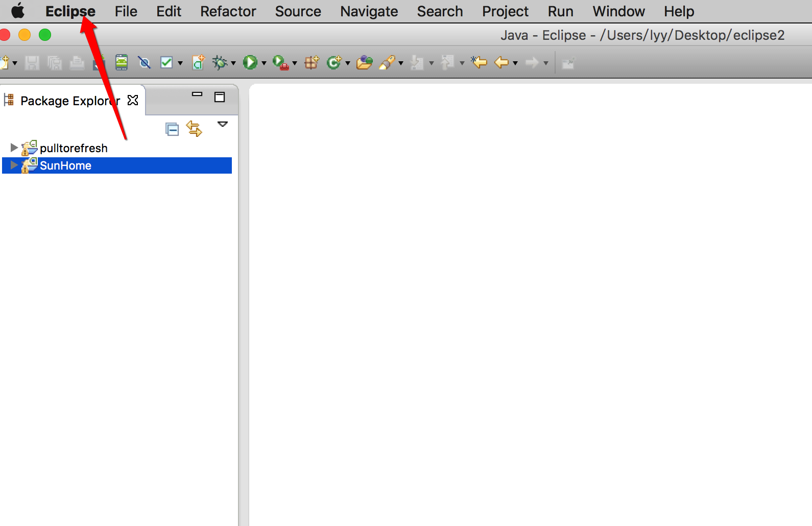Open the Eclipse application menu
Viewport: 812px width, 526px height.
[70, 11]
